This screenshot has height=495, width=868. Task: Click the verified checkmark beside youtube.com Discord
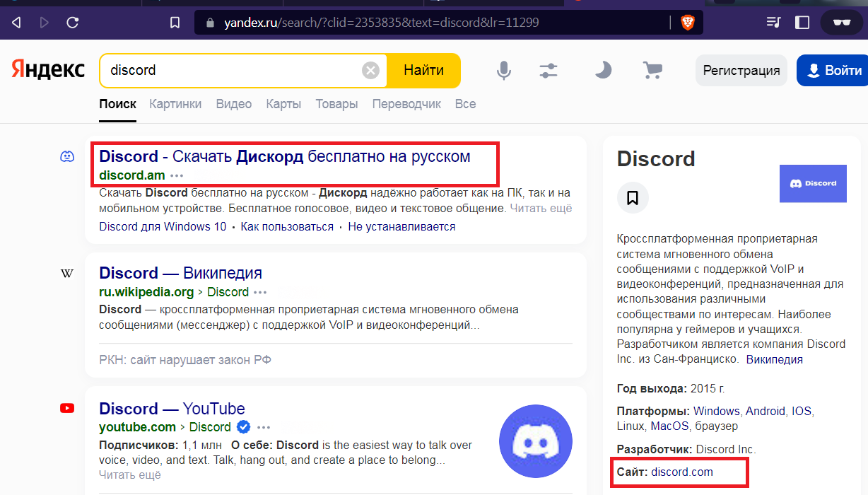243,426
